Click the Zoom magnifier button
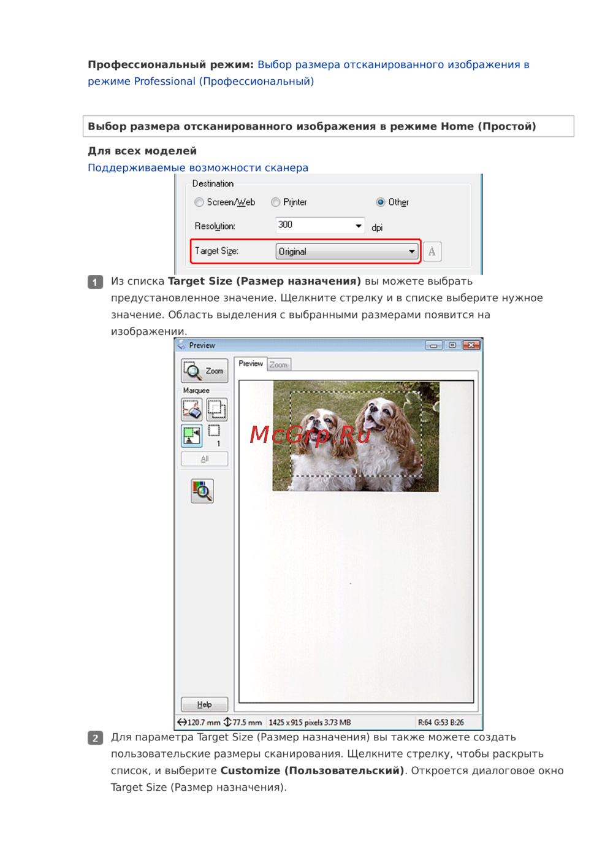Viewport: 613px width, 868px height. coord(204,371)
